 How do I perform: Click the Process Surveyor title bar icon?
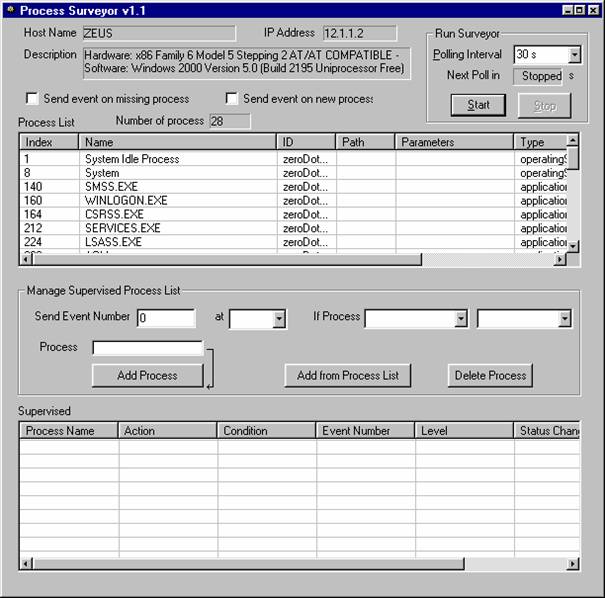pos(10,10)
